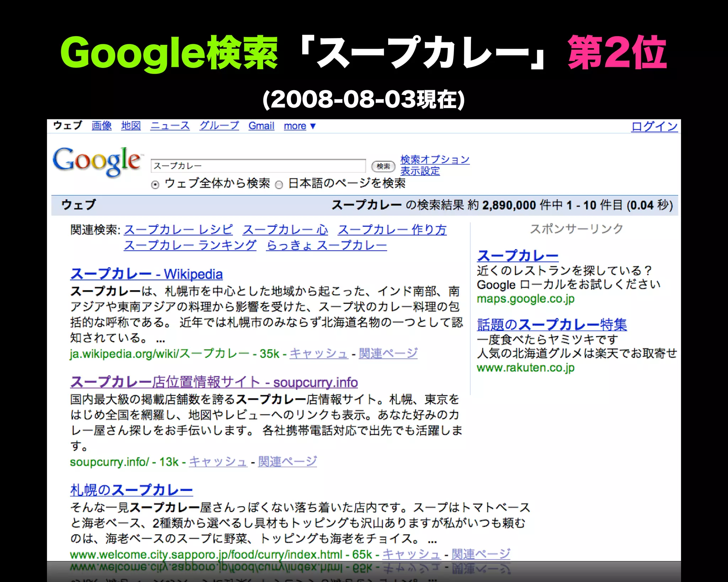The width and height of the screenshot is (728, 582).
Task: Open soupcurry.info result's キャッシュ link
Action: point(218,462)
